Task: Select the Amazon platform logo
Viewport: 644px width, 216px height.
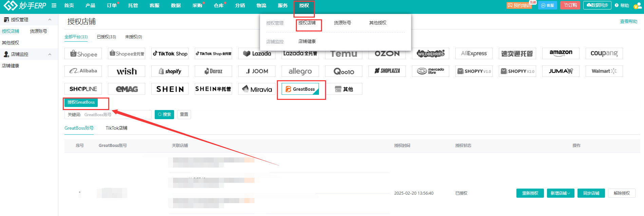Action: 561,53
